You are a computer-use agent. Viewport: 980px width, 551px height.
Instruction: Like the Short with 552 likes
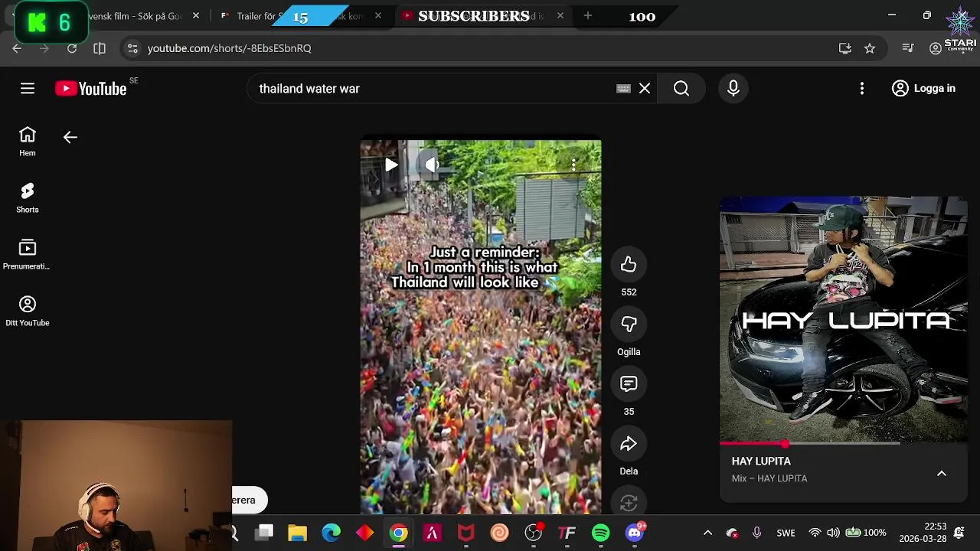coord(629,265)
